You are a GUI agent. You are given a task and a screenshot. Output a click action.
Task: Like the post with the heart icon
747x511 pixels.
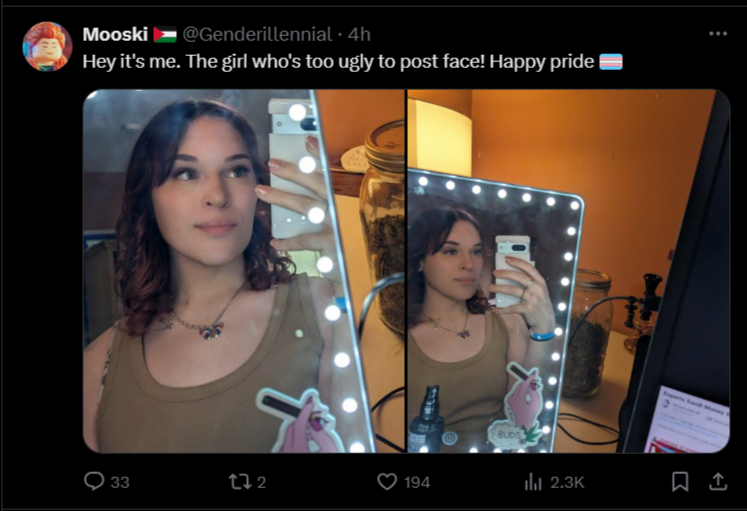pyautogui.click(x=387, y=481)
